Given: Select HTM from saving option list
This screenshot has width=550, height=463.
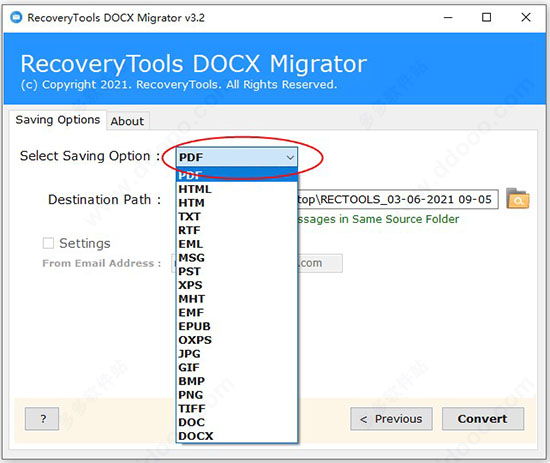Looking at the screenshot, I should [237, 203].
